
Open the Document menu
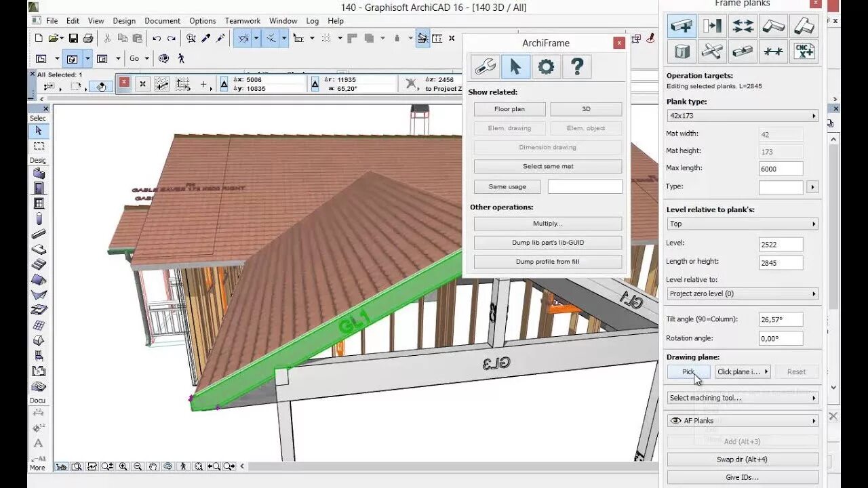pyautogui.click(x=163, y=21)
